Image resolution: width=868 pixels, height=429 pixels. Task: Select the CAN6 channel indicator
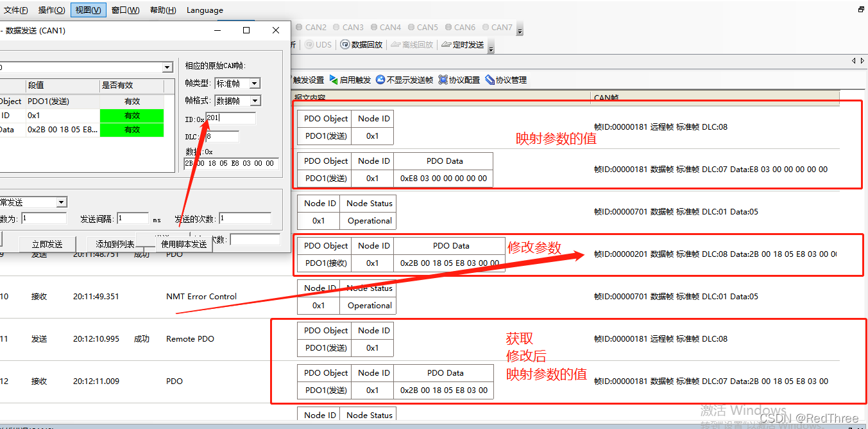(460, 28)
